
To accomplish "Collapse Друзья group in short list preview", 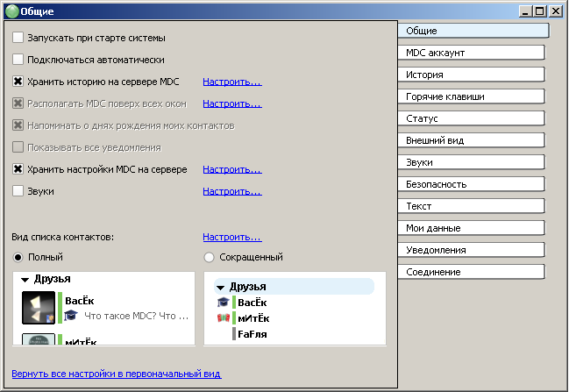I will 220,288.
